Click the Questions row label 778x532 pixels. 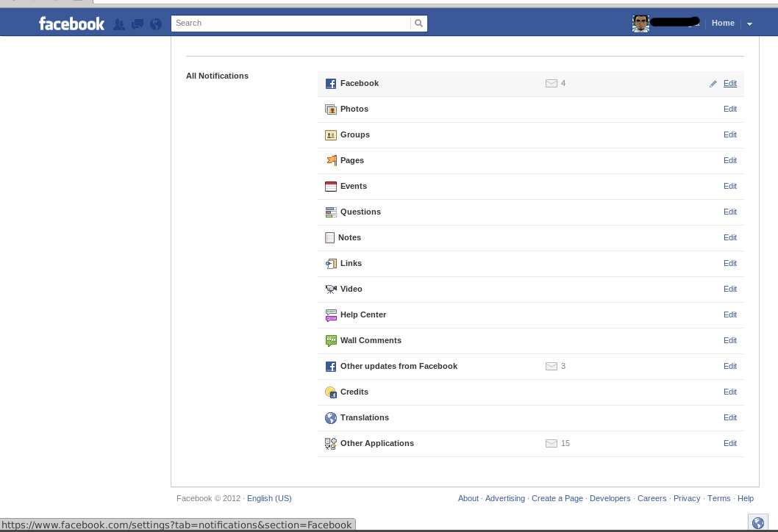click(x=361, y=212)
